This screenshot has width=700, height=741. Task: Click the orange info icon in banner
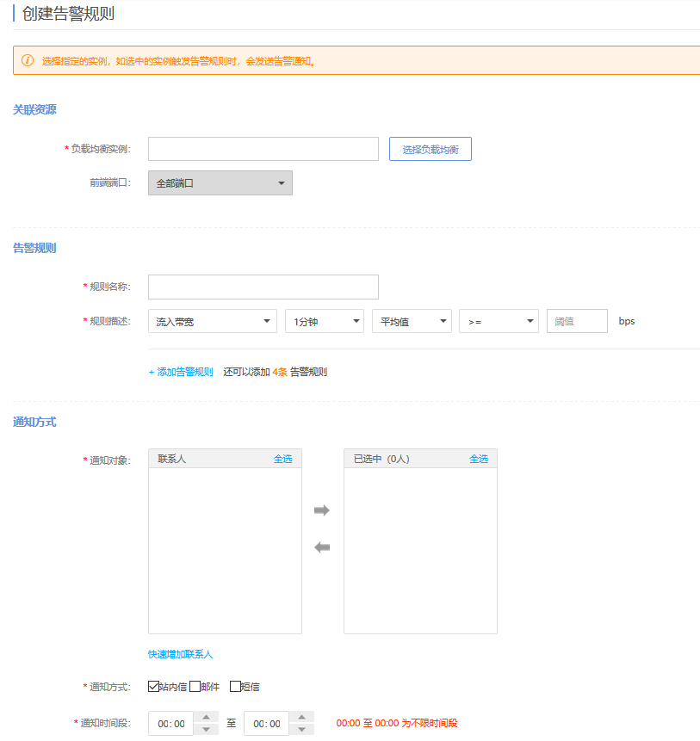coord(28,61)
